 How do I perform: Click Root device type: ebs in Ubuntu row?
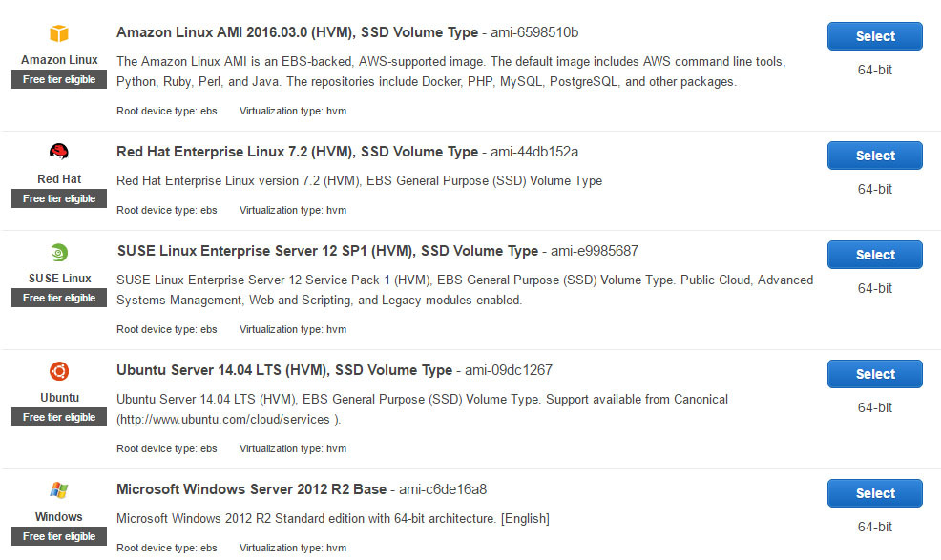[x=167, y=448]
